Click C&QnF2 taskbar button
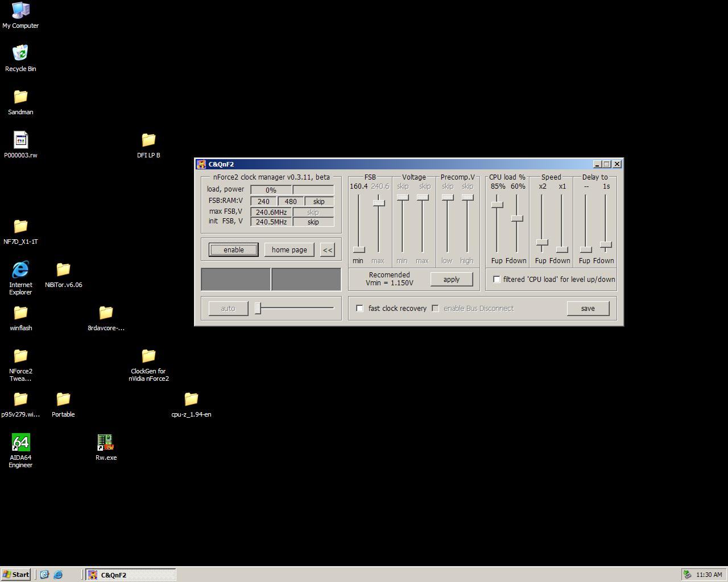 click(131, 575)
